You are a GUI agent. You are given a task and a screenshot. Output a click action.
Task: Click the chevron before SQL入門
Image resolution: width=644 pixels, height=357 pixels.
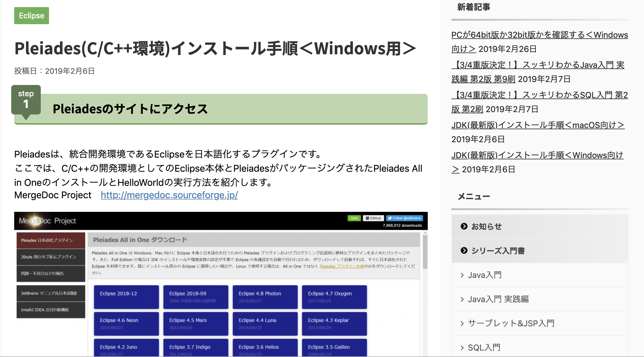click(x=462, y=348)
